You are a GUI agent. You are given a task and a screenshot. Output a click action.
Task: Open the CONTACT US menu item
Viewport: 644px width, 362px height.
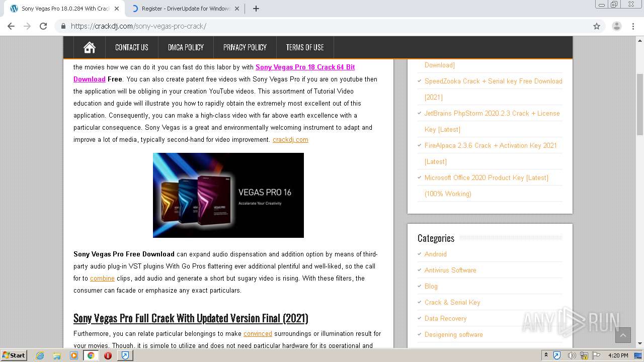(132, 47)
